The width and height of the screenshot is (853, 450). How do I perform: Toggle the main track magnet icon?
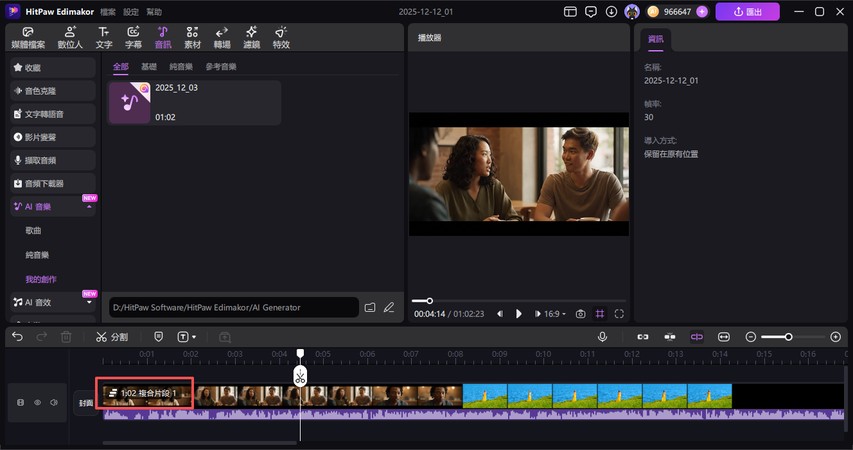click(x=670, y=337)
